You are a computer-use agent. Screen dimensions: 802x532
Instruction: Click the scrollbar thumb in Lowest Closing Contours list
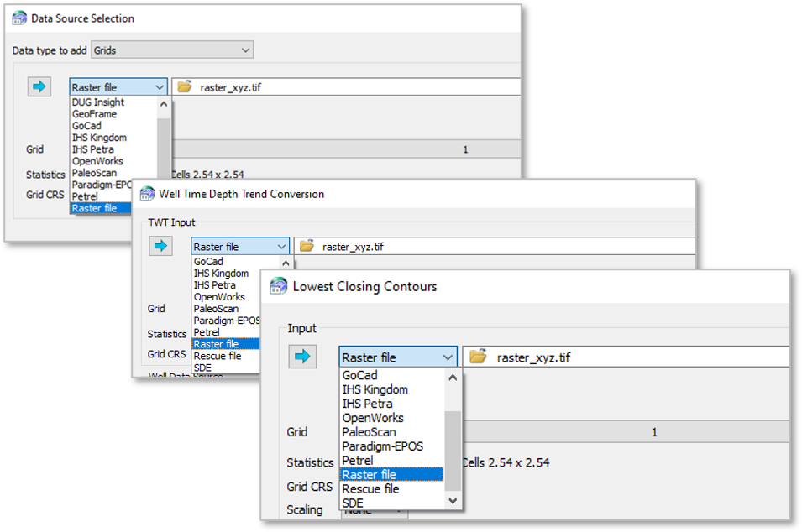tap(453, 450)
